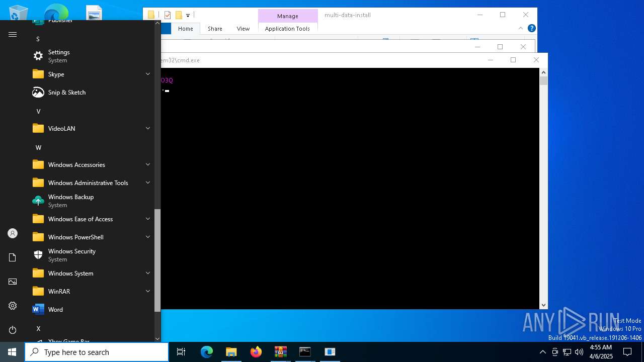Open the notification center icon
Viewport: 644px width, 362px height.
click(627, 352)
